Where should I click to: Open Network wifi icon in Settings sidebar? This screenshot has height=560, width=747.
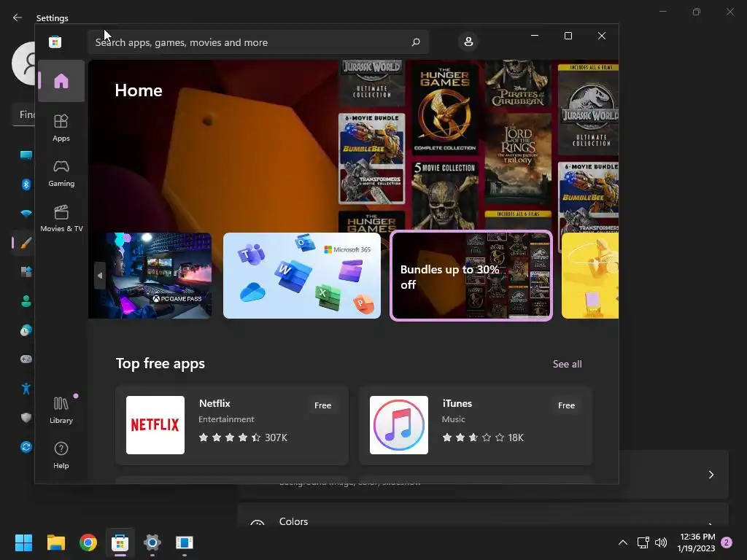[x=26, y=214]
